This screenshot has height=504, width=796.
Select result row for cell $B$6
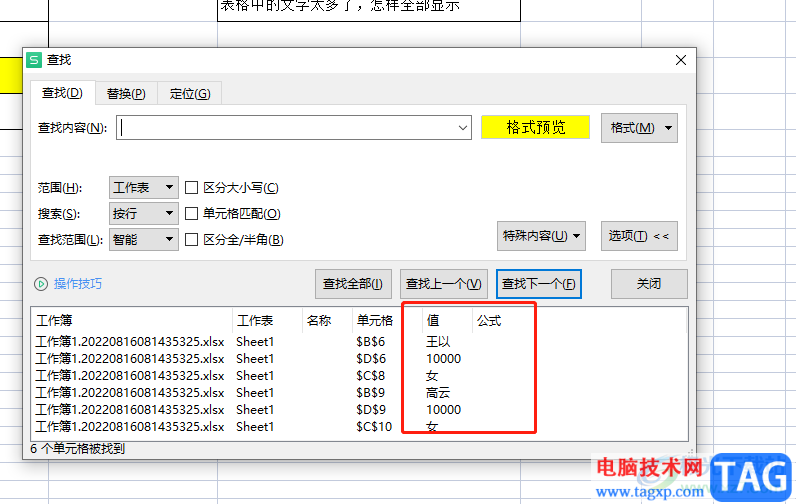pyautogui.click(x=359, y=342)
